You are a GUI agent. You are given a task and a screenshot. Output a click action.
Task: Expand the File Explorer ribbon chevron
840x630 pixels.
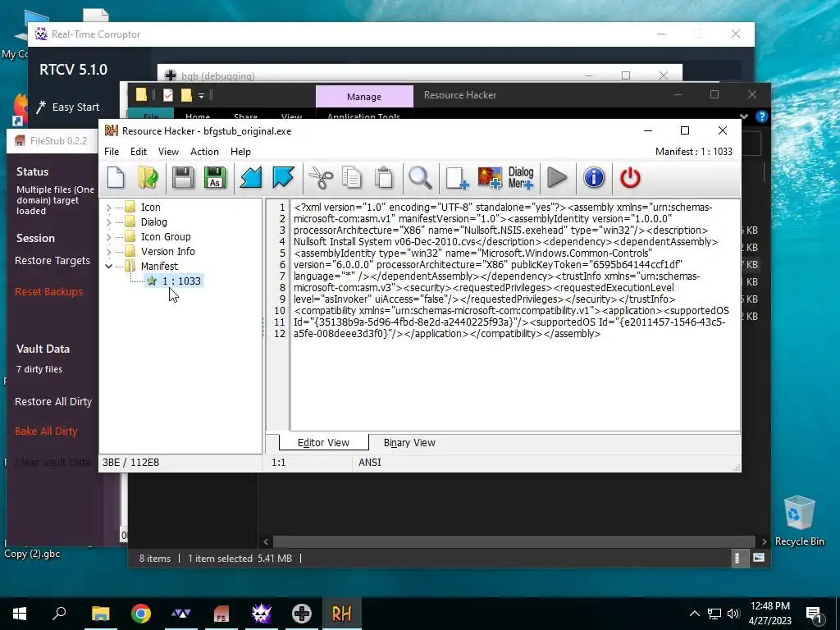tap(743, 116)
